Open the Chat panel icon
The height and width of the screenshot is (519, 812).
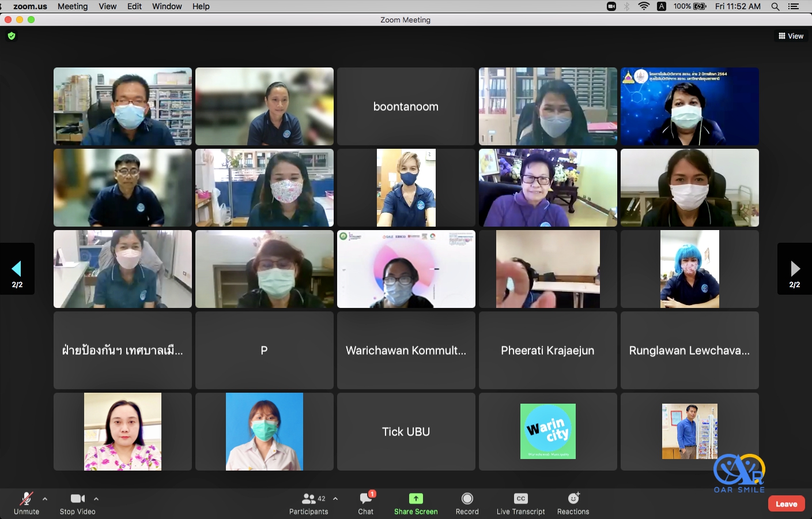tap(365, 499)
